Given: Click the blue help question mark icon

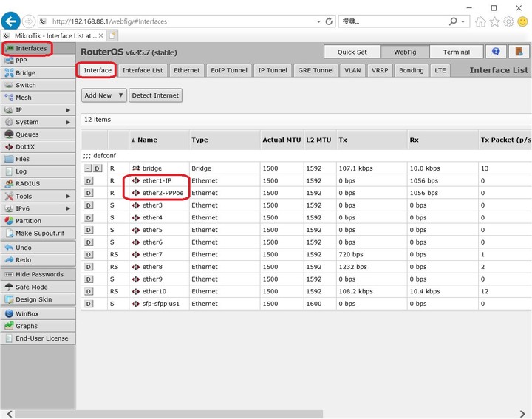Looking at the screenshot, I should click(x=496, y=52).
